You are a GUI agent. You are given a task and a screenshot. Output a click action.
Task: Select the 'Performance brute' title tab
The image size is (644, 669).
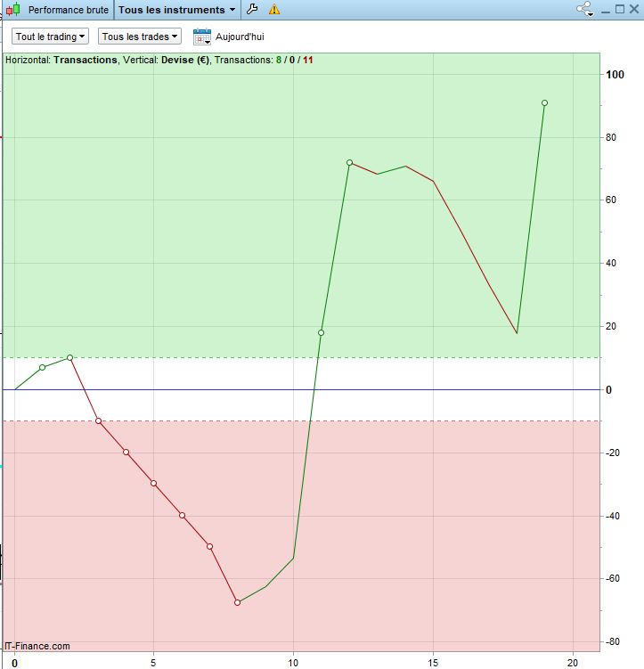click(x=69, y=10)
